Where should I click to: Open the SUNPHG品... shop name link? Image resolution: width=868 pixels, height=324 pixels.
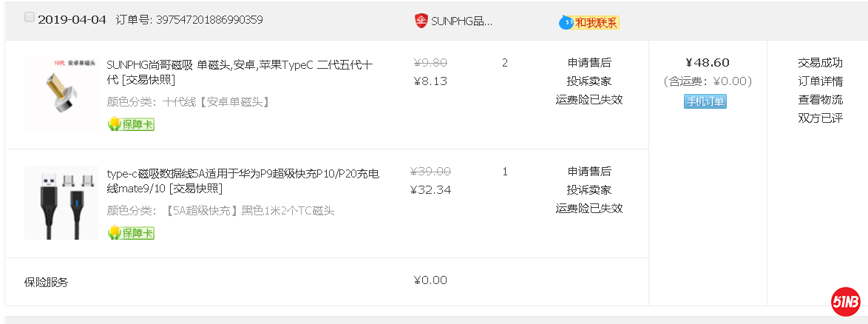[461, 21]
